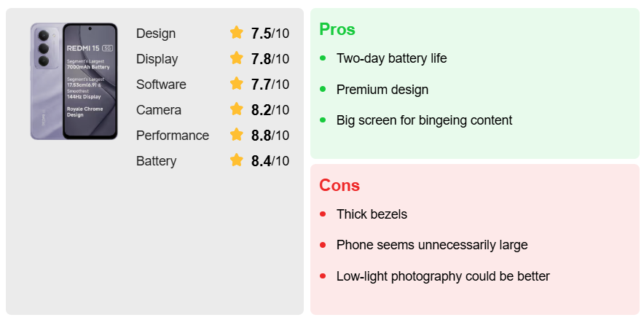The height and width of the screenshot is (320, 644).
Task: Open the Redmi 15 5G phone image
Action: click(x=74, y=81)
